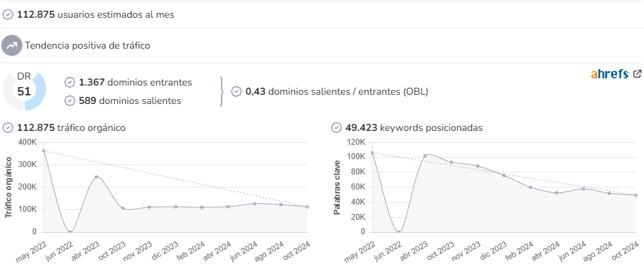Click the jun 2022 zero point in tráfico orgánico chart
Image resolution: width=644 pixels, height=273 pixels.
pyautogui.click(x=70, y=232)
